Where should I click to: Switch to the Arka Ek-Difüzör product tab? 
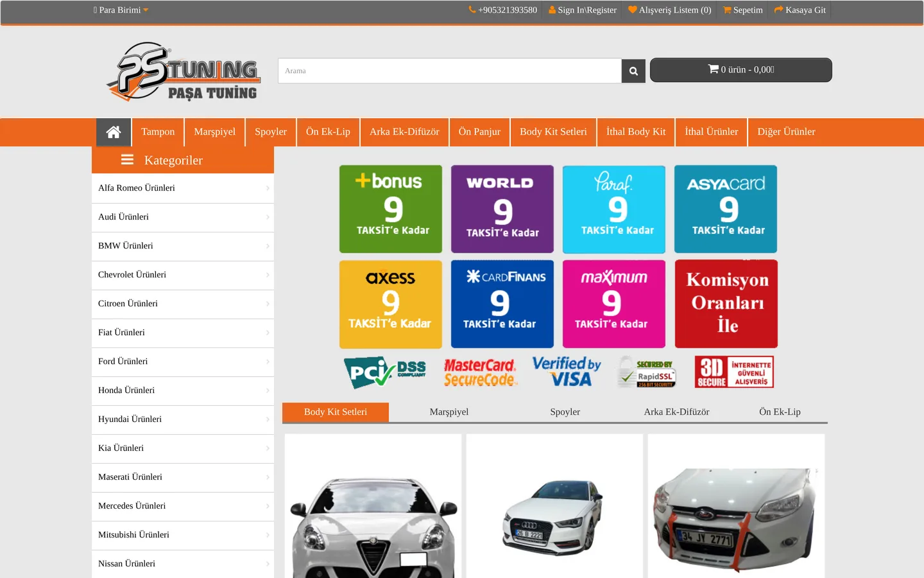click(677, 412)
